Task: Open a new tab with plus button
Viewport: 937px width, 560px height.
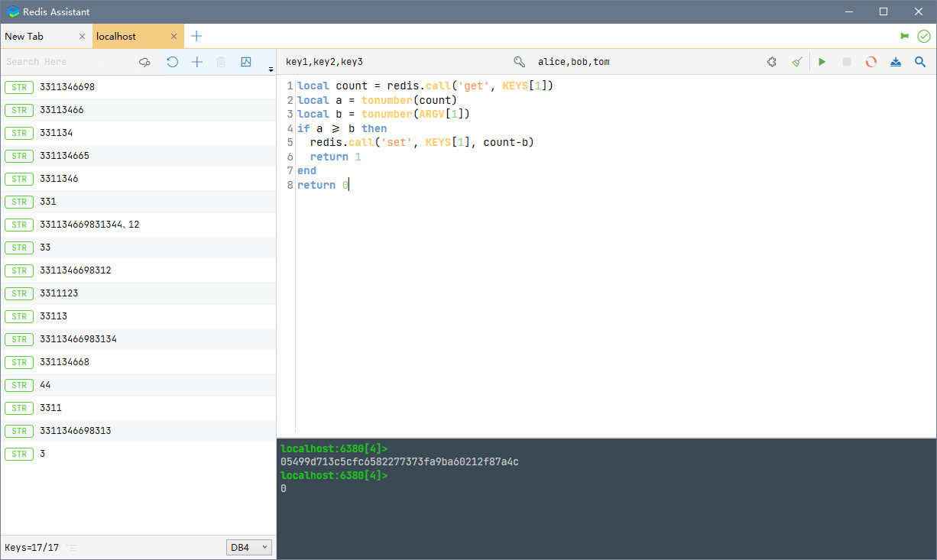Action: 196,36
